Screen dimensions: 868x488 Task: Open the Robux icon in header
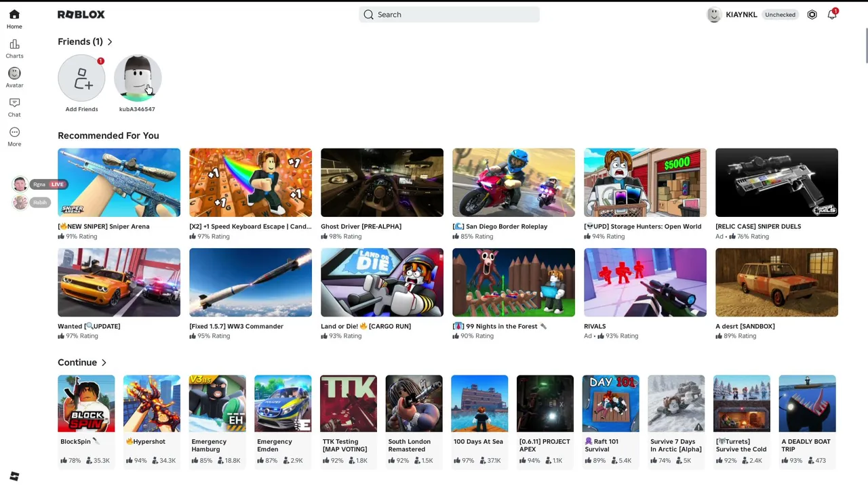[x=812, y=14]
